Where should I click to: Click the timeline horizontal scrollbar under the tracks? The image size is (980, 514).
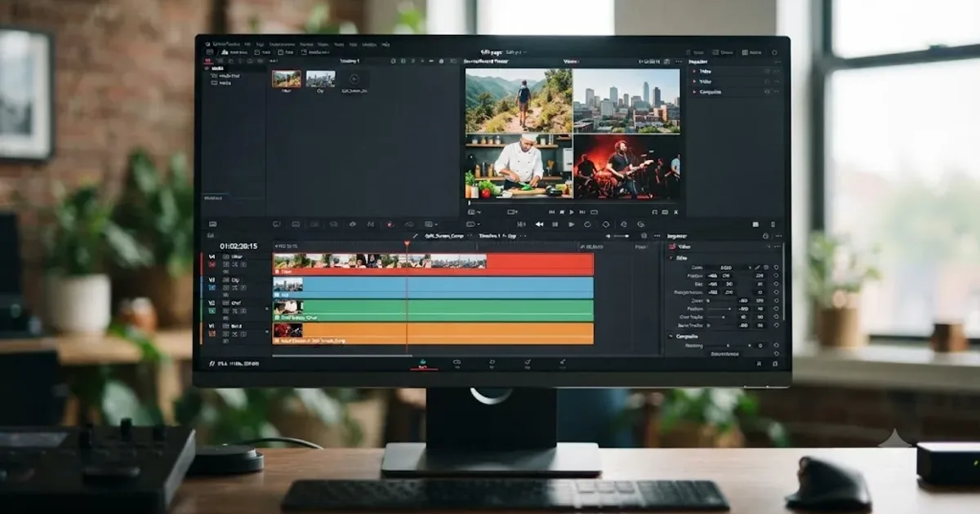[342, 356]
